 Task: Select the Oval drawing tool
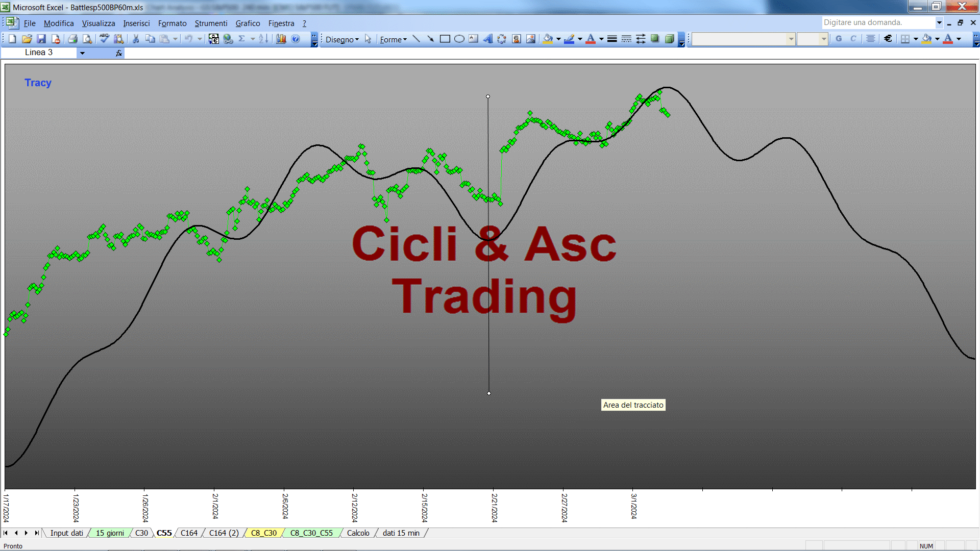pyautogui.click(x=459, y=39)
